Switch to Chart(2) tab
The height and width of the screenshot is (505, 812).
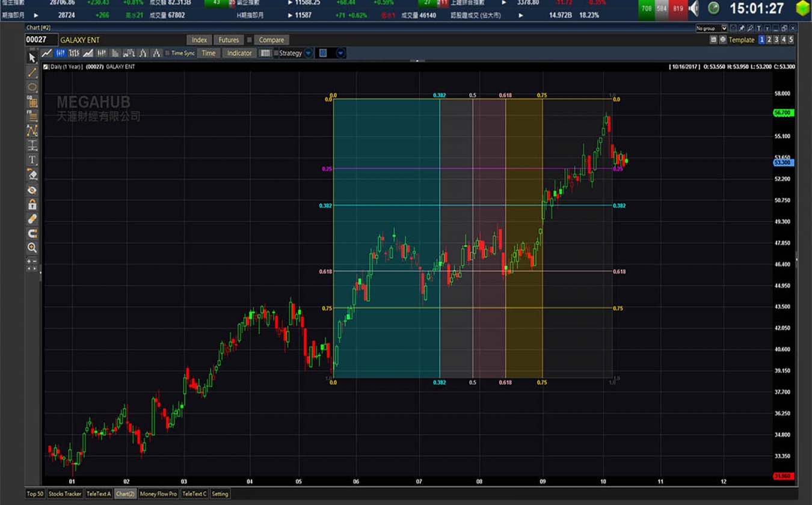pyautogui.click(x=125, y=494)
